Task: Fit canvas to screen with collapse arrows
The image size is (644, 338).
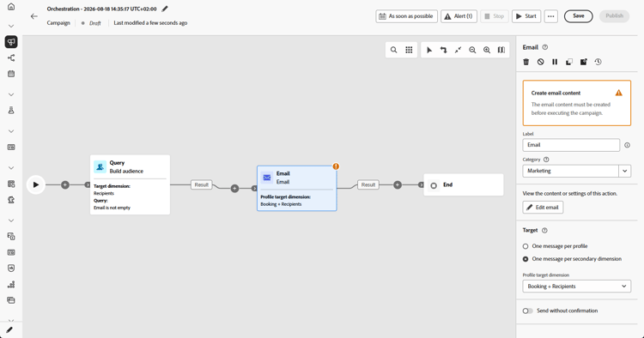Action: click(x=458, y=50)
